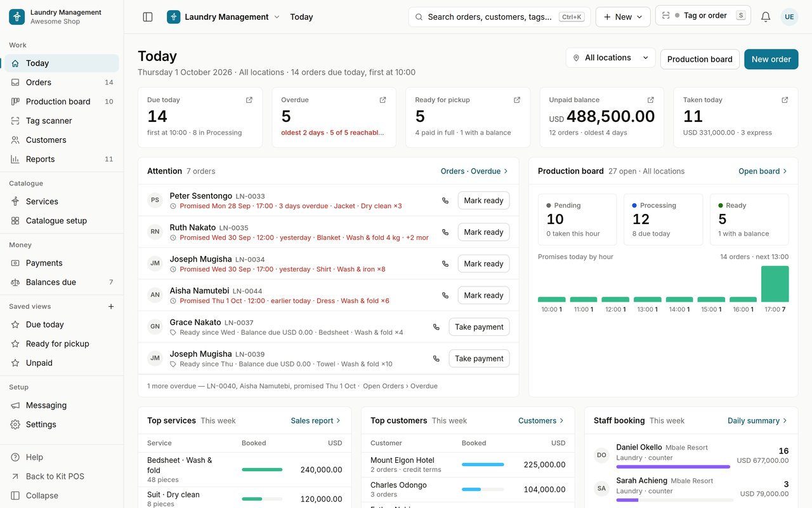
Task: Call Peter Ssentongo via phone icon
Action: [445, 201]
